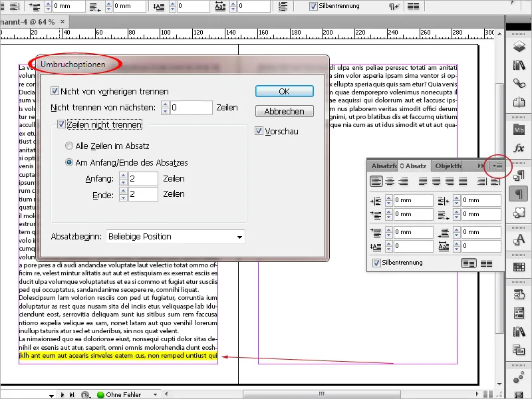The image size is (532, 399).
Task: Align away from spine in Absatz panel
Action: 495,181
